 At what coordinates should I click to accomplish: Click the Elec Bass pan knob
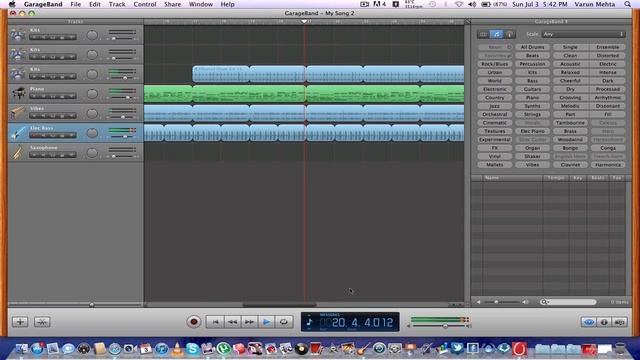[92, 133]
